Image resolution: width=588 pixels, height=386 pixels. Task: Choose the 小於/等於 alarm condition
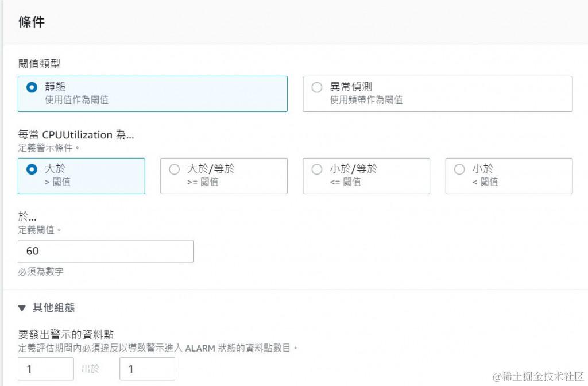click(x=316, y=169)
